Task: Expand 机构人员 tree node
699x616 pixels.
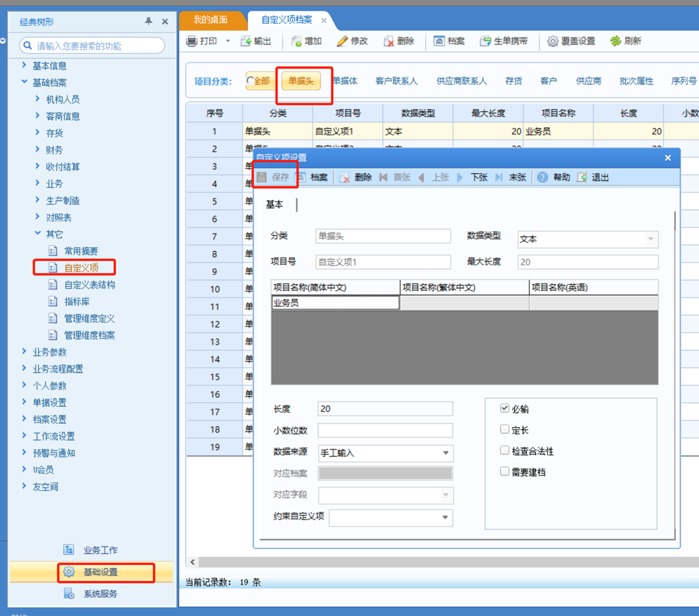Action: click(37, 98)
